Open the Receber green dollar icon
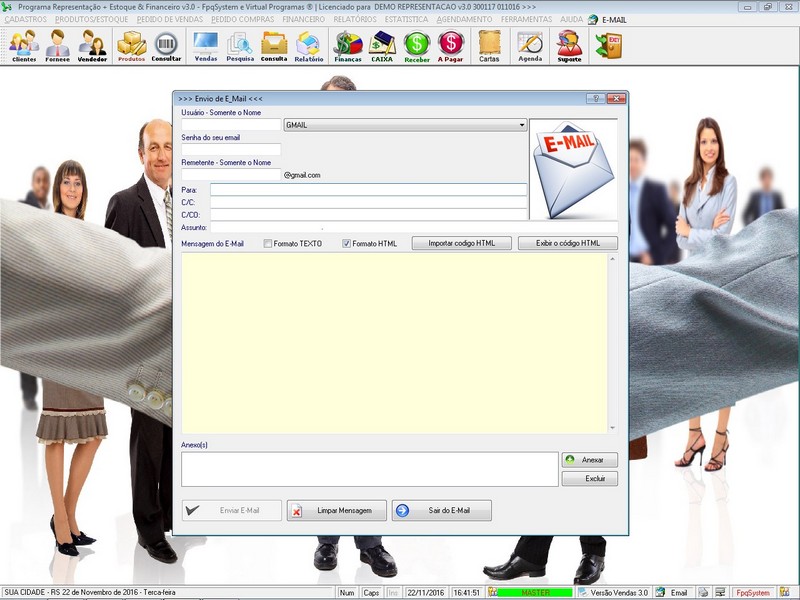800x600 pixels. [417, 46]
